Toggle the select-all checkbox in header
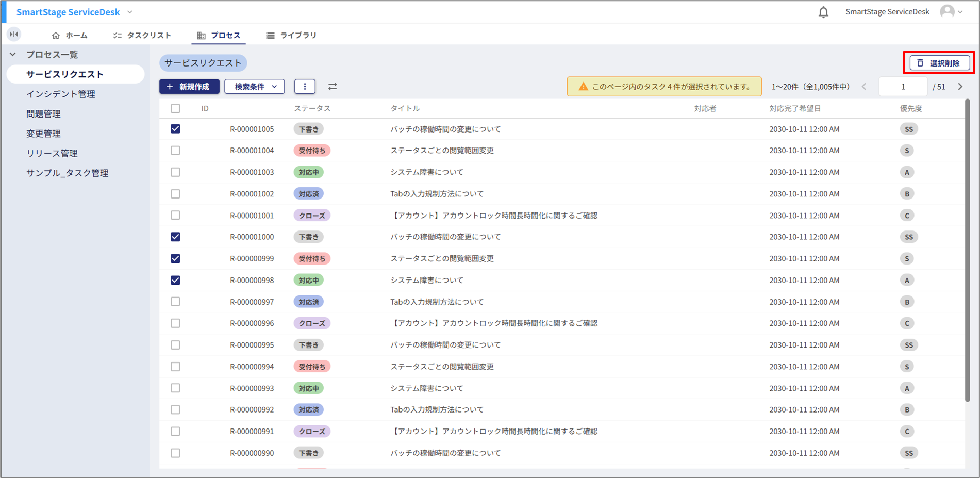This screenshot has width=980, height=478. [175, 108]
